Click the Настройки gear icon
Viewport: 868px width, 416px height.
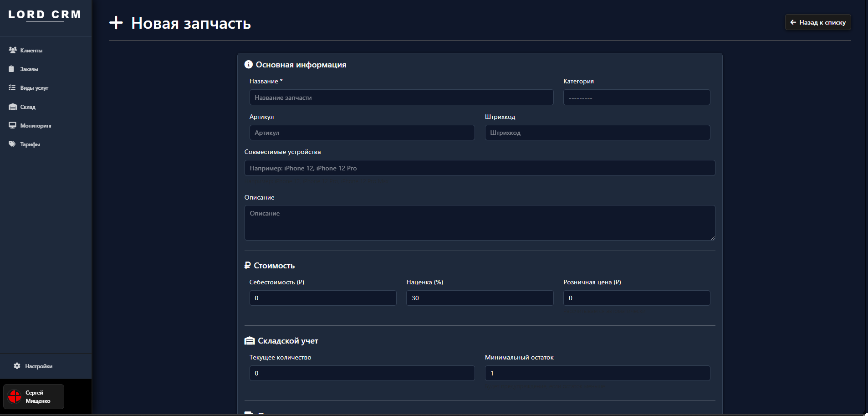pyautogui.click(x=17, y=366)
